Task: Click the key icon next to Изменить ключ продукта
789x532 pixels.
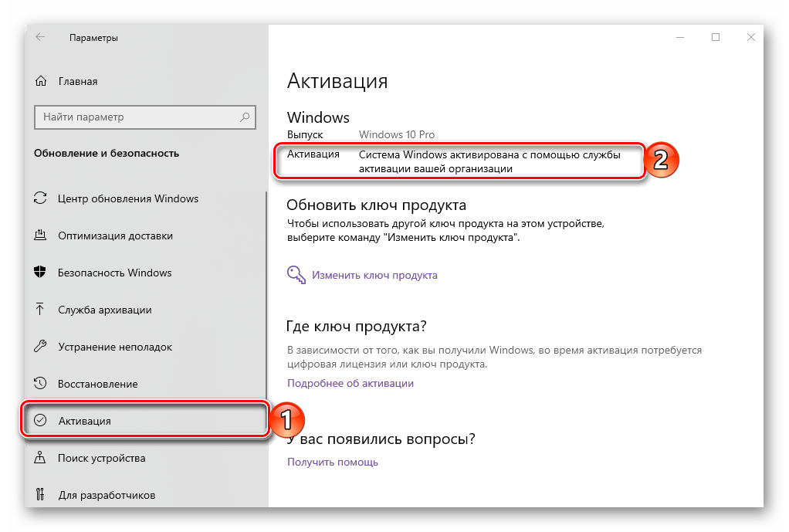Action: [296, 275]
